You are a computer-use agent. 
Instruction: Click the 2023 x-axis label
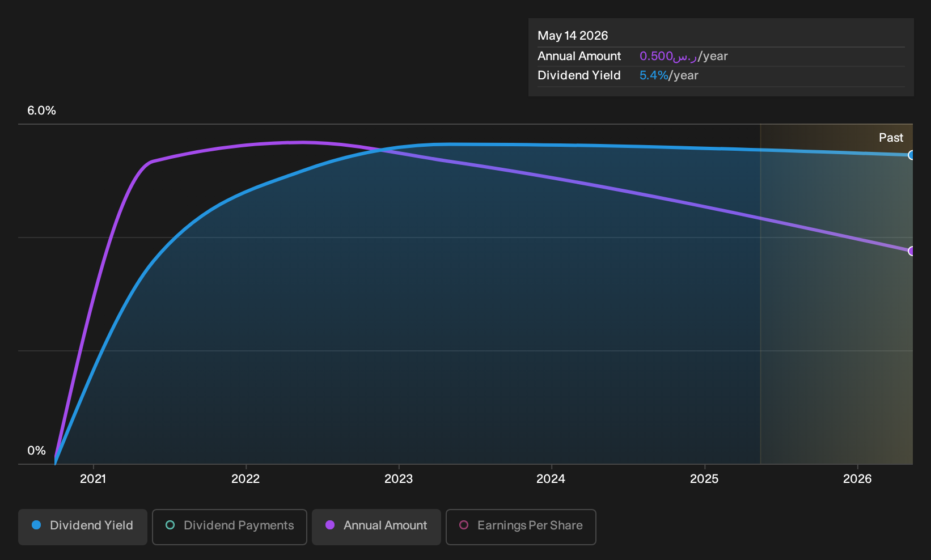click(399, 479)
